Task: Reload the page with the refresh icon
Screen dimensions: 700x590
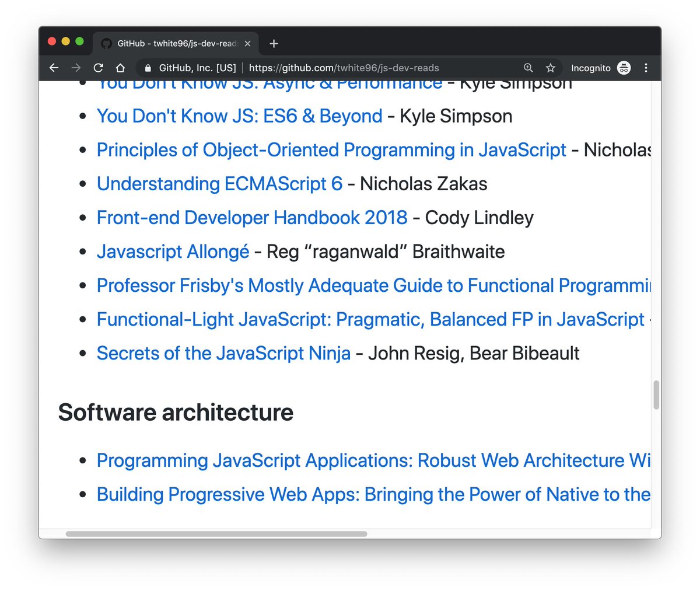Action: pyautogui.click(x=98, y=68)
